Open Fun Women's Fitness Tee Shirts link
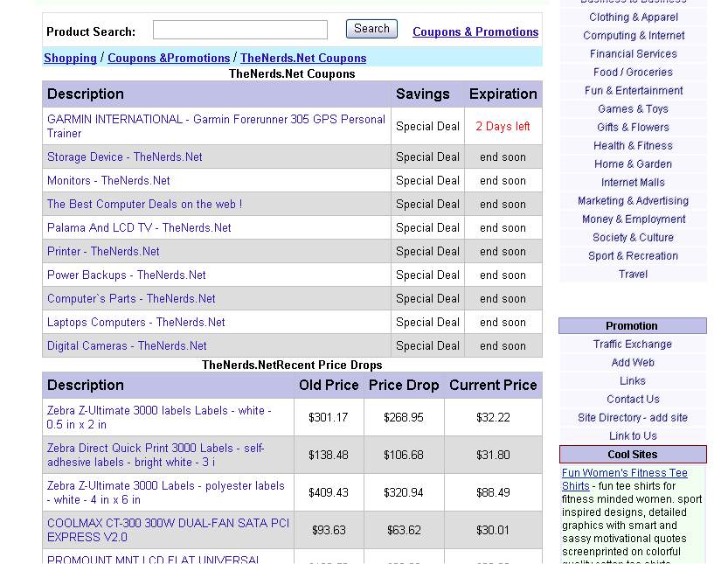 [625, 479]
